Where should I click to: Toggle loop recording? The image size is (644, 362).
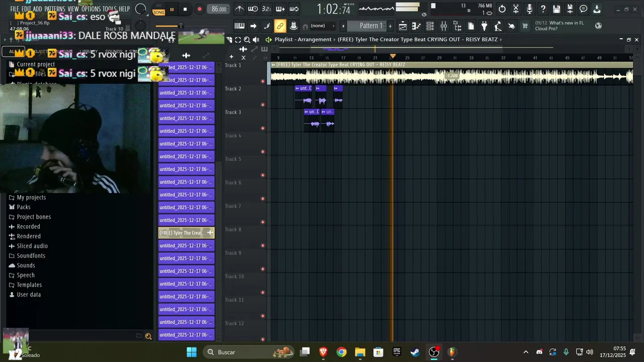coord(294,9)
